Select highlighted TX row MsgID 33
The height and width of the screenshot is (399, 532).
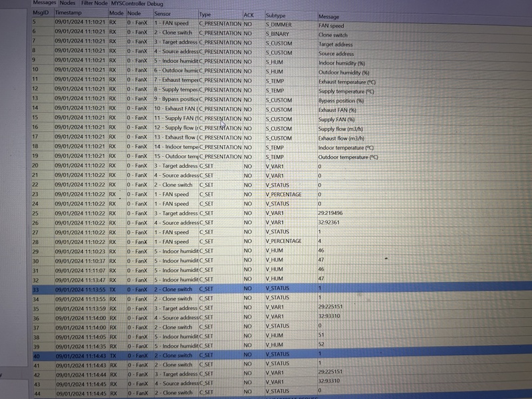point(281,289)
